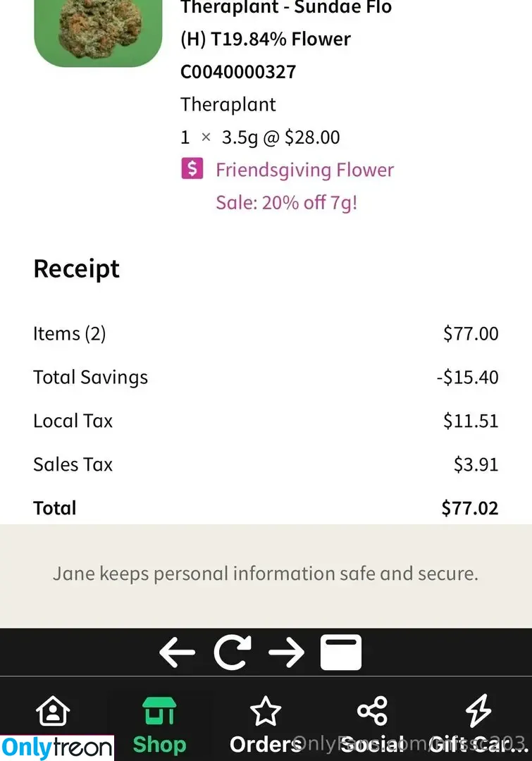Screen dimensions: 532x761
Task: Select the Total Savings row
Action: pyautogui.click(x=266, y=377)
